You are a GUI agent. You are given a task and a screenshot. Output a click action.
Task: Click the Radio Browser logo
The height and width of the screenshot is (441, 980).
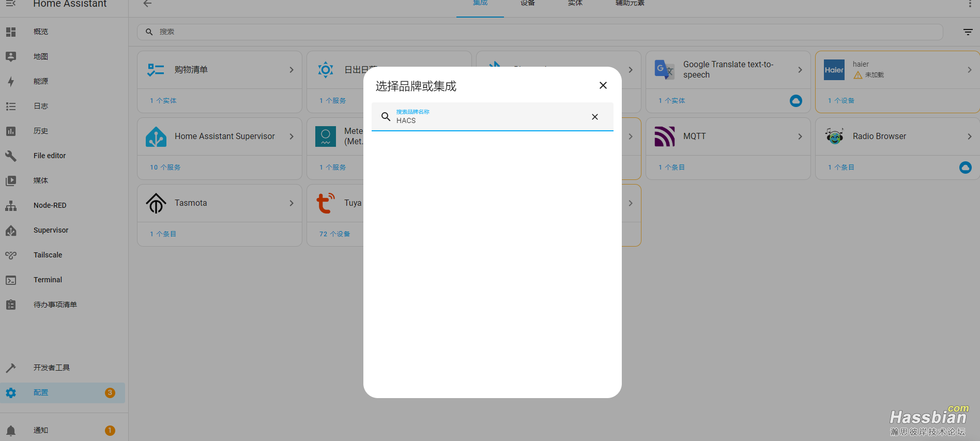point(834,136)
